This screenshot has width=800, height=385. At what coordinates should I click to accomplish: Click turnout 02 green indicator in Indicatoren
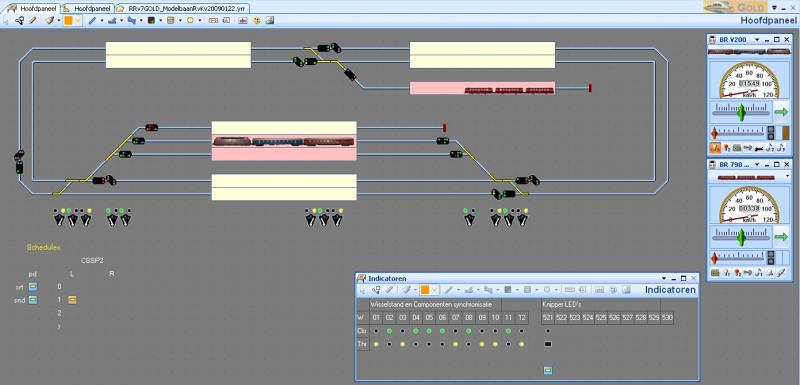tap(389, 331)
